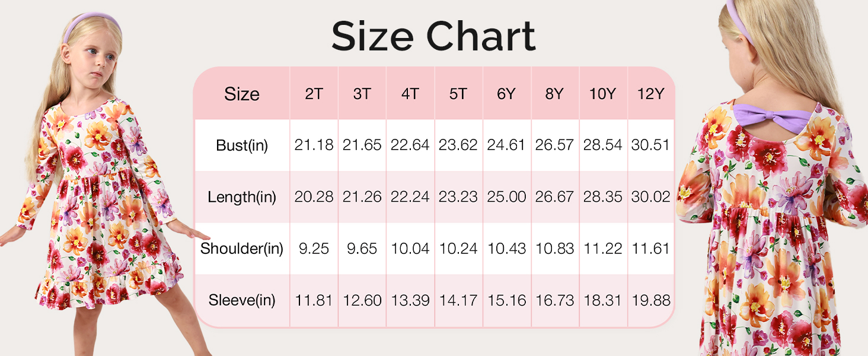Select the Sleeve(in) row label
The image size is (868, 356).
coord(242,300)
